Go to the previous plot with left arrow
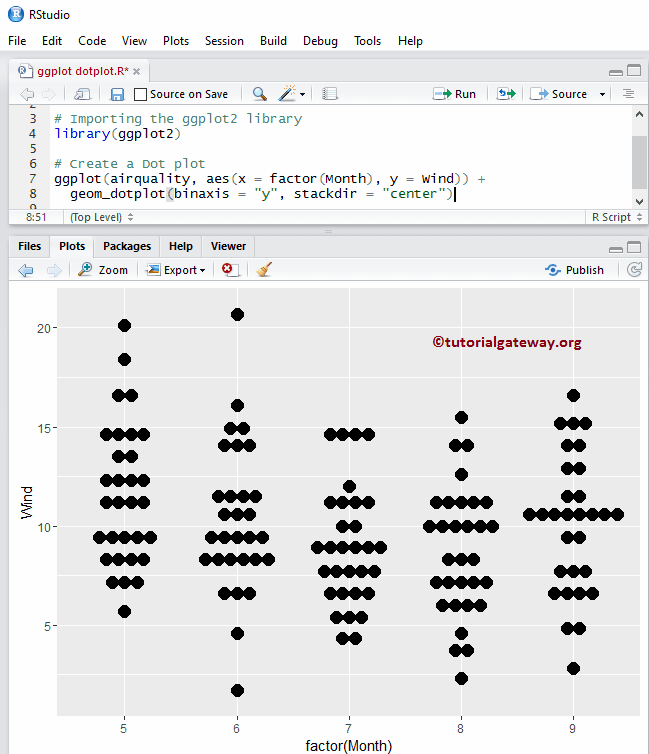The image size is (649, 754). point(26,270)
